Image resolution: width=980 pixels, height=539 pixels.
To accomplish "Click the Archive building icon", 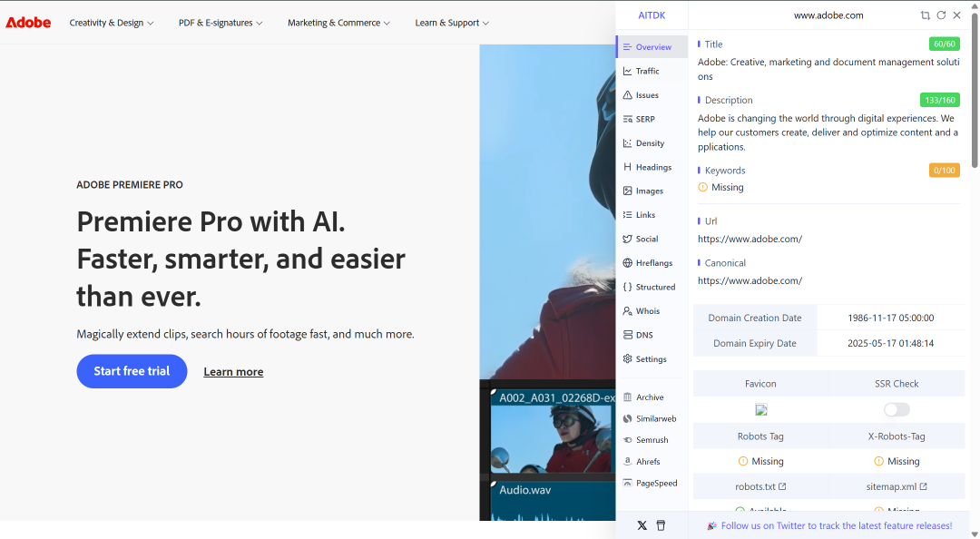I will click(x=628, y=397).
